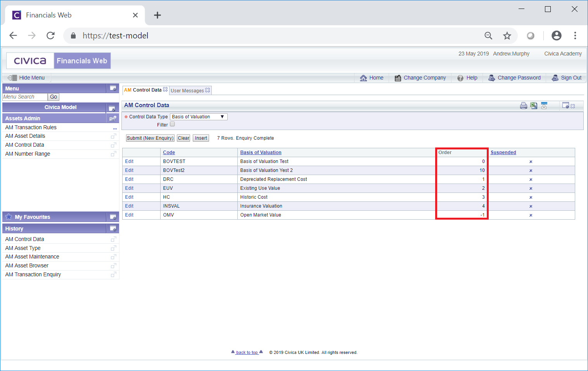This screenshot has width=588, height=371.
Task: Pop out the AM Control Data panel window icon
Action: click(x=566, y=106)
